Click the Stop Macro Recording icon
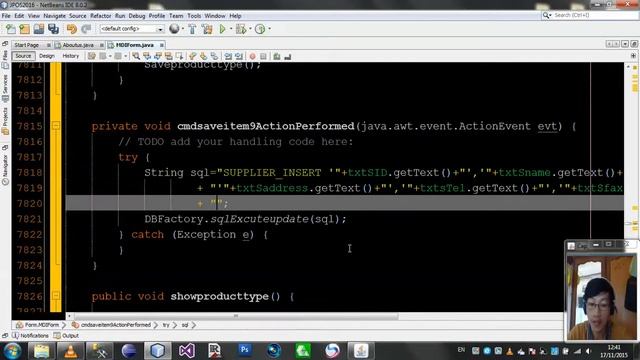 (263, 56)
